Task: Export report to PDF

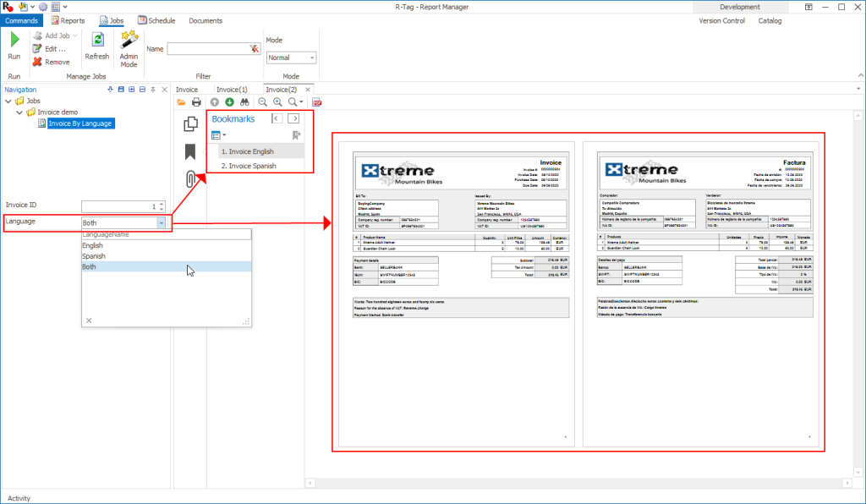Action: pos(317,102)
